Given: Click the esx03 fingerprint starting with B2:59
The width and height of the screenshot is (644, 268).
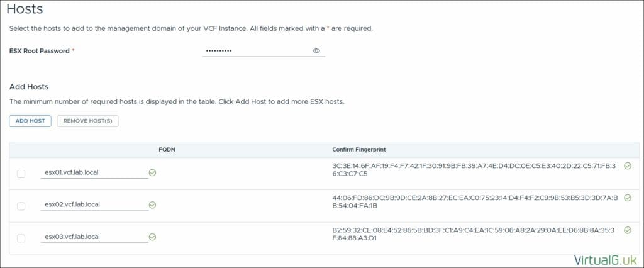Looking at the screenshot, I should pos(475,234).
